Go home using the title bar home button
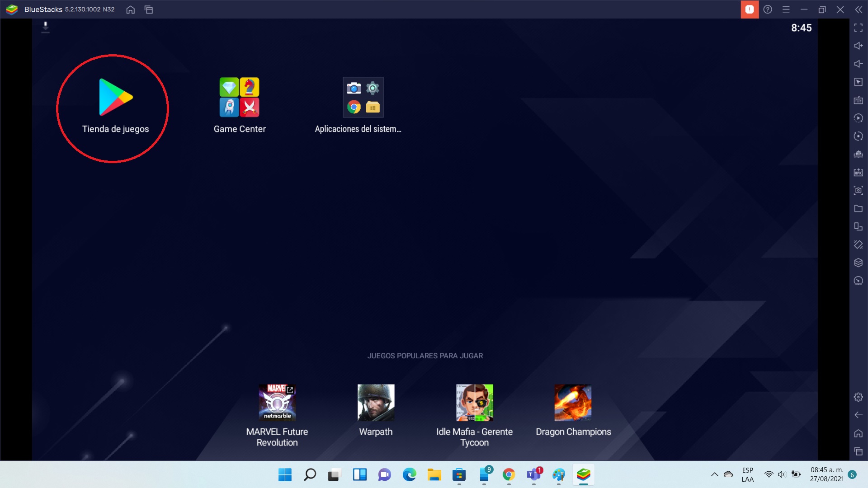 130,9
